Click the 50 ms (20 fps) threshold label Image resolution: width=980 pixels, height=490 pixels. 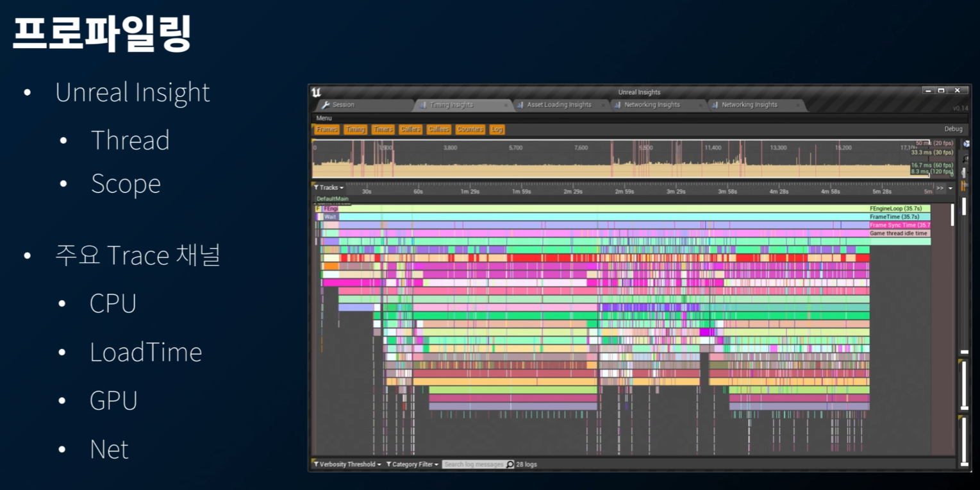pyautogui.click(x=934, y=143)
